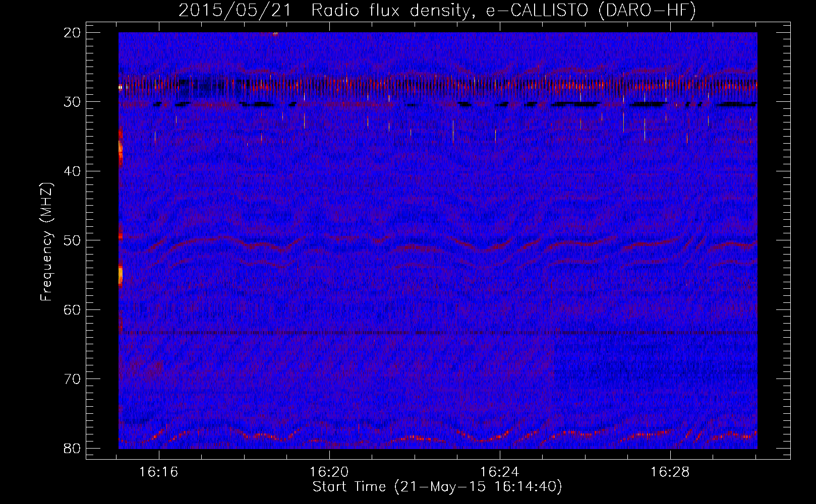
Task: Click the 16:20 time tick label
Action: 329,472
